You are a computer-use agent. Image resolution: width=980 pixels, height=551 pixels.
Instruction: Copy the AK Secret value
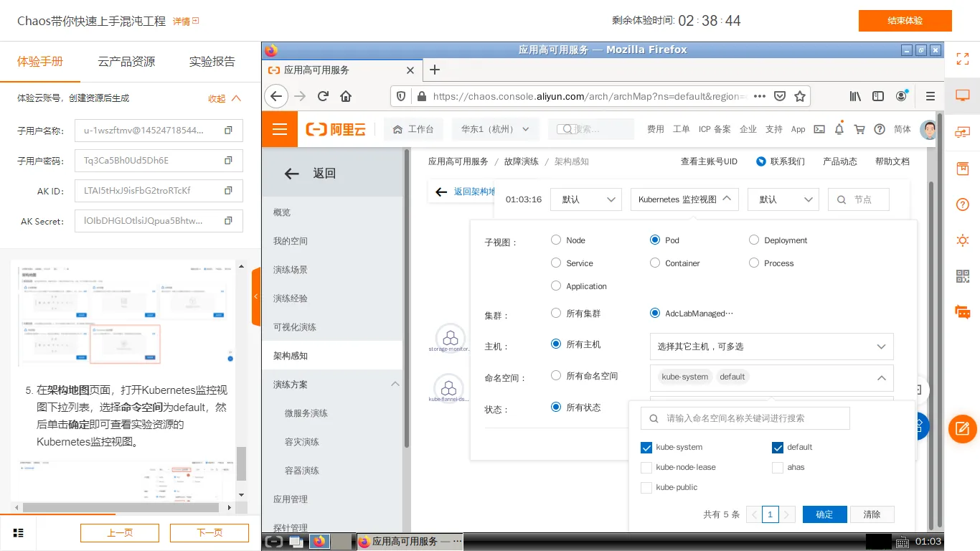(x=228, y=221)
